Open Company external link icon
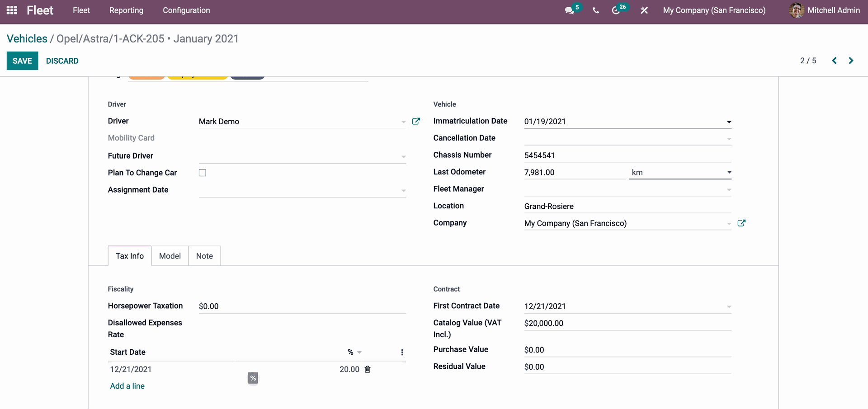This screenshot has width=868, height=409. [x=741, y=223]
